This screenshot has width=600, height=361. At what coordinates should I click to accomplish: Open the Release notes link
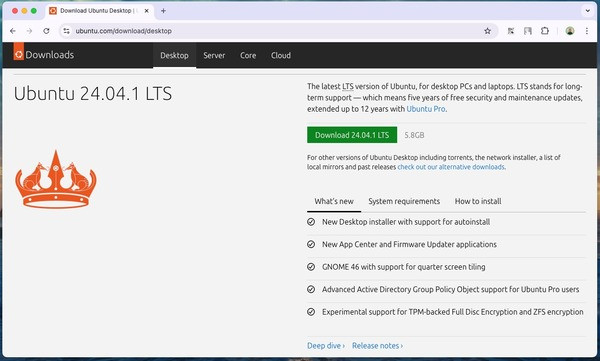click(x=377, y=346)
